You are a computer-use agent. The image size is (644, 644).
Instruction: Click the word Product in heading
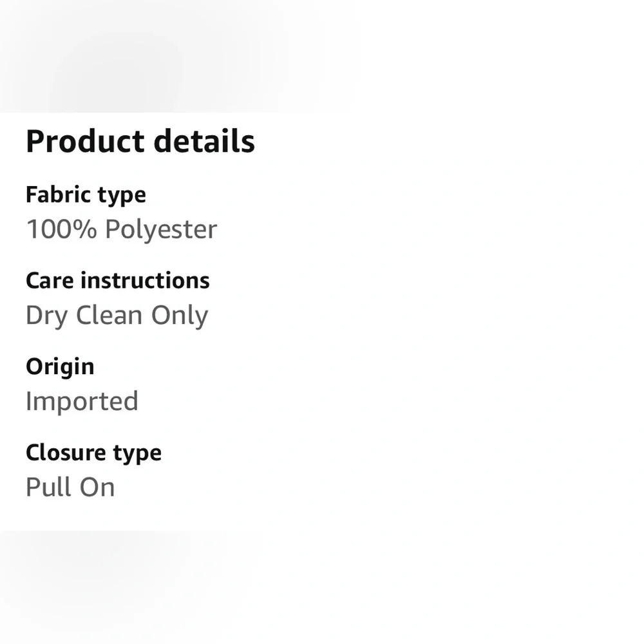85,141
